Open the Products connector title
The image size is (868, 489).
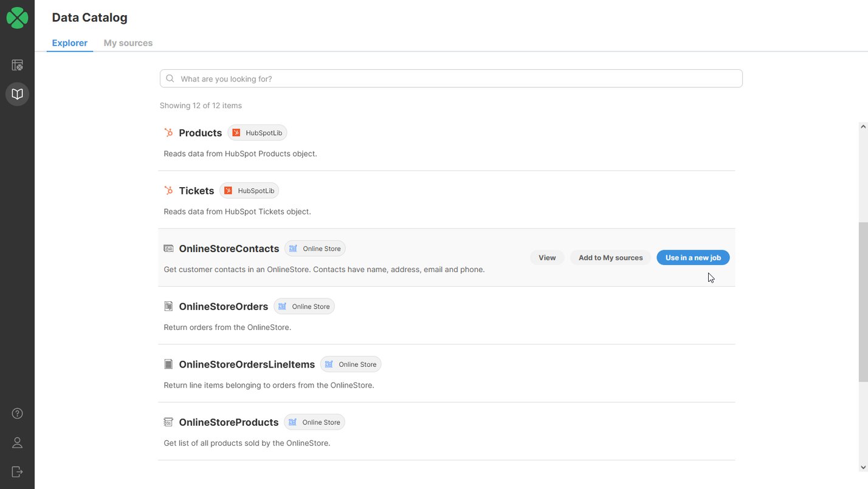point(201,133)
